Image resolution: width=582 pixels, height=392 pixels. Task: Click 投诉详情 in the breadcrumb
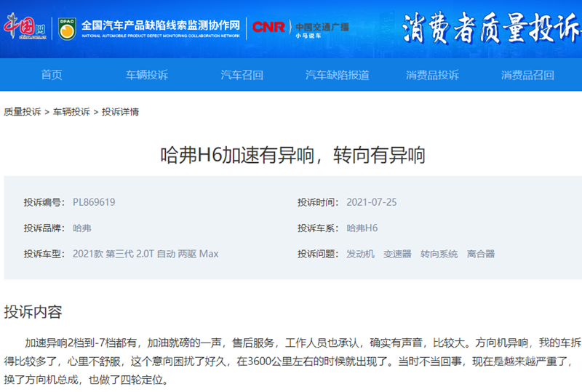120,112
